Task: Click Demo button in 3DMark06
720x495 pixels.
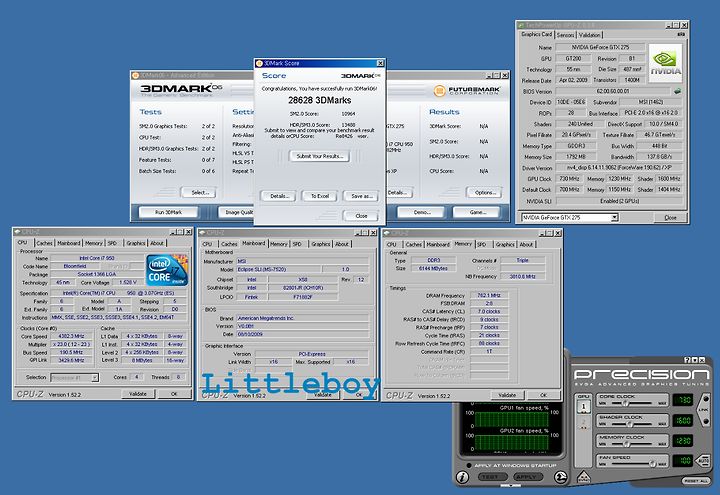Action: coord(422,212)
